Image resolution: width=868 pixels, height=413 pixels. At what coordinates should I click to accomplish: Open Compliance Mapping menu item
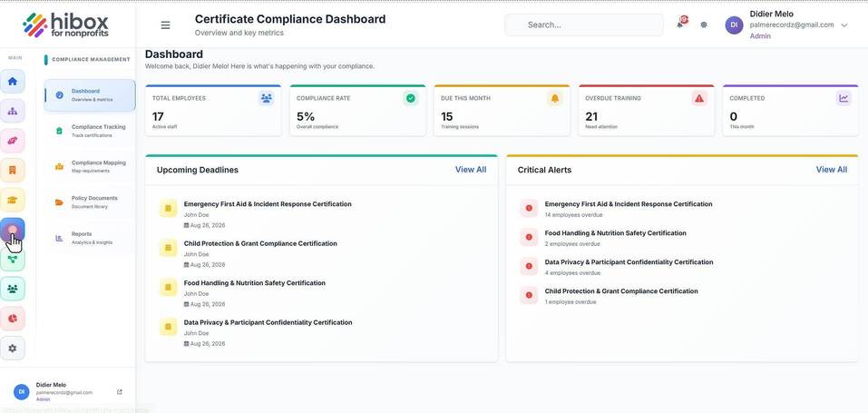90,166
